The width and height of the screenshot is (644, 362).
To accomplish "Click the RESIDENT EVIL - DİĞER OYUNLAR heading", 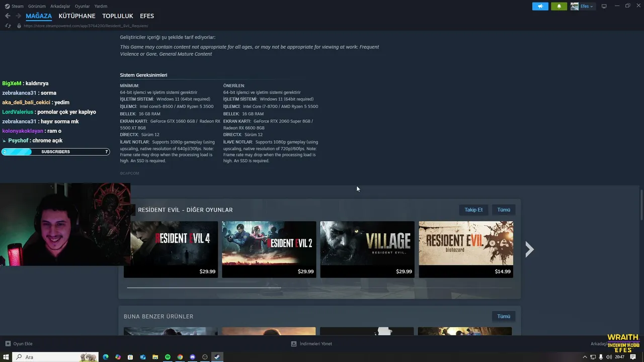I will [x=185, y=210].
